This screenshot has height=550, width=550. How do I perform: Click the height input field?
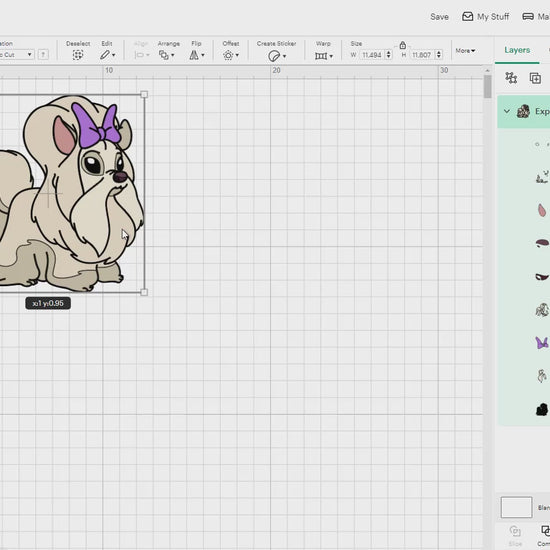[422, 55]
